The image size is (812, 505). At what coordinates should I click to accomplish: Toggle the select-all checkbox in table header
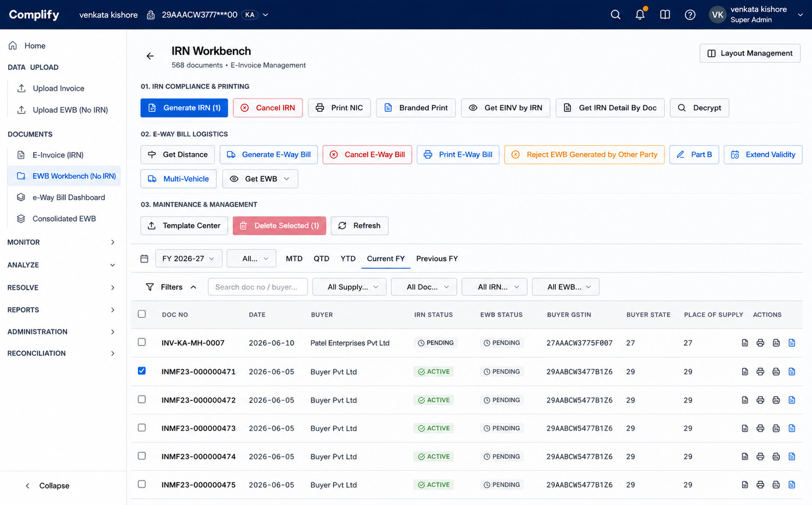[142, 314]
